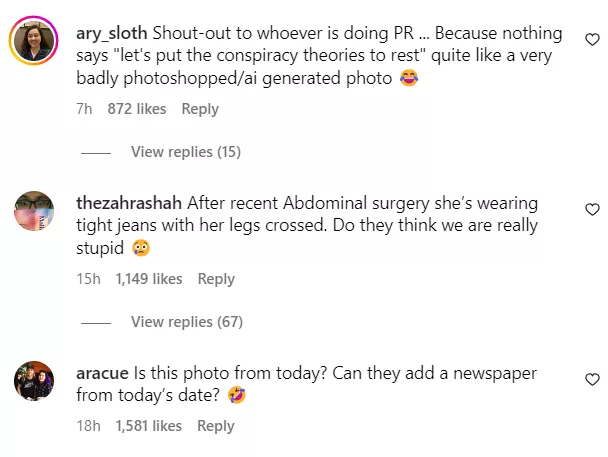Open aracue's profile avatar
The height and width of the screenshot is (457, 608).
click(x=36, y=381)
